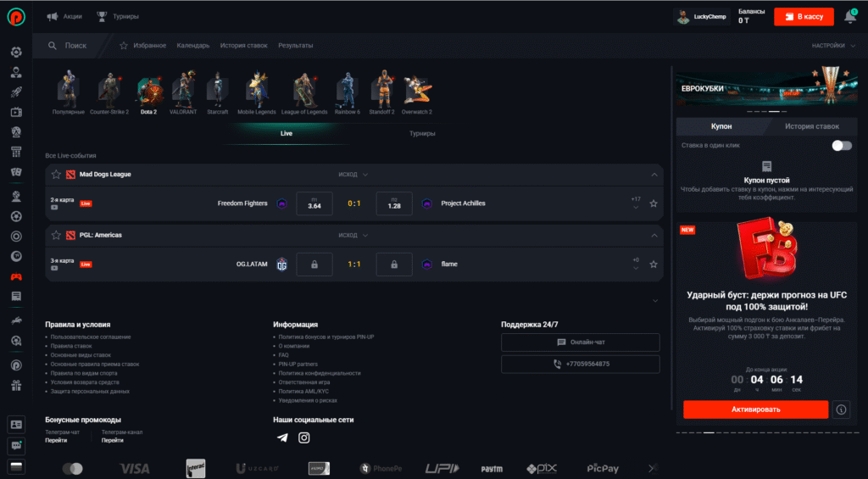Image resolution: width=868 pixels, height=479 pixels.
Task: Expand +17 markets for Freedom Fighters match
Action: point(636,203)
